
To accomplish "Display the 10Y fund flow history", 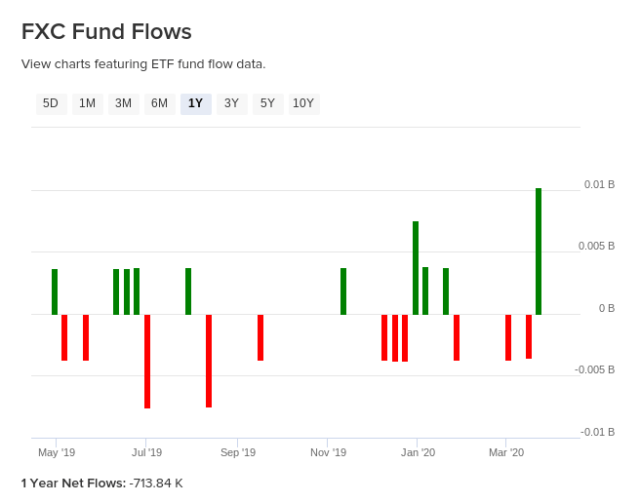I will click(x=303, y=103).
